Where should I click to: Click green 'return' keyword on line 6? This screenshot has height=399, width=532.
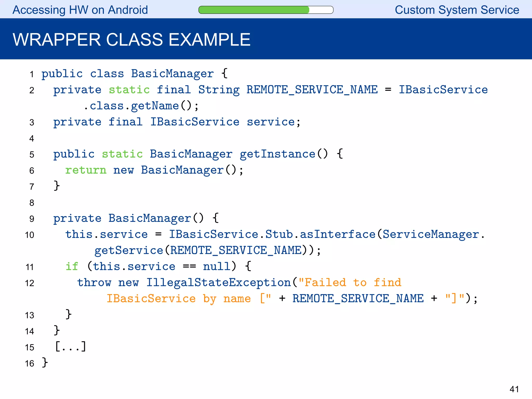pyautogui.click(x=86, y=170)
